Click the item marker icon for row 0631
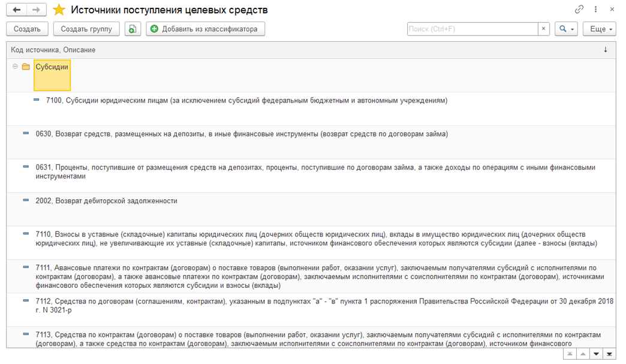Screen dimensions: 626x364 pos(26,167)
